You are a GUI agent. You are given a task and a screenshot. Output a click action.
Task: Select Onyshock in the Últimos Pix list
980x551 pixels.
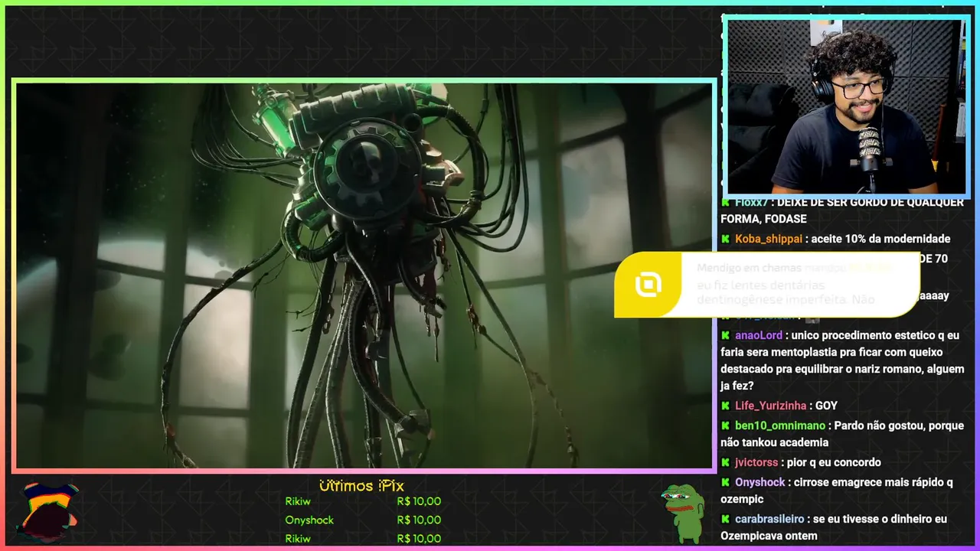309,520
